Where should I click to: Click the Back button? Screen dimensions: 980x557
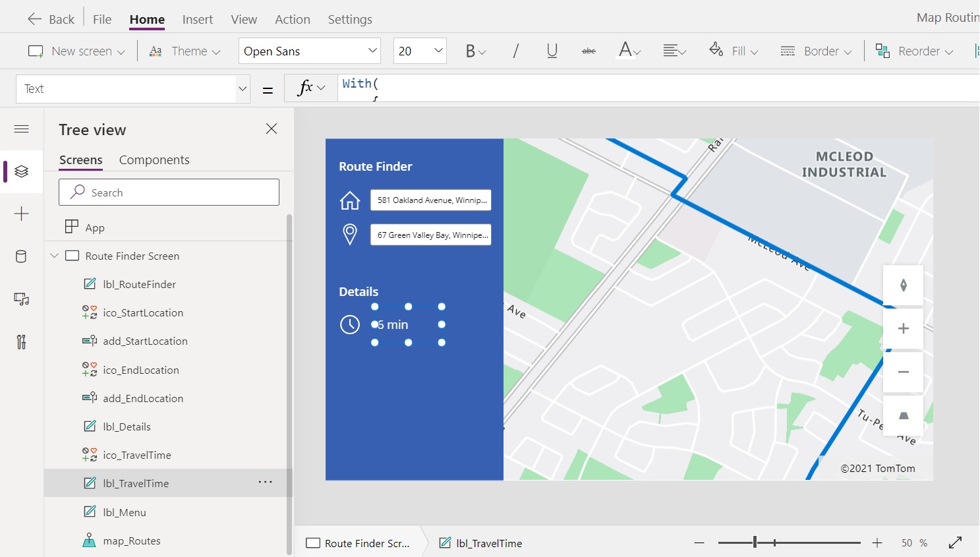50,19
